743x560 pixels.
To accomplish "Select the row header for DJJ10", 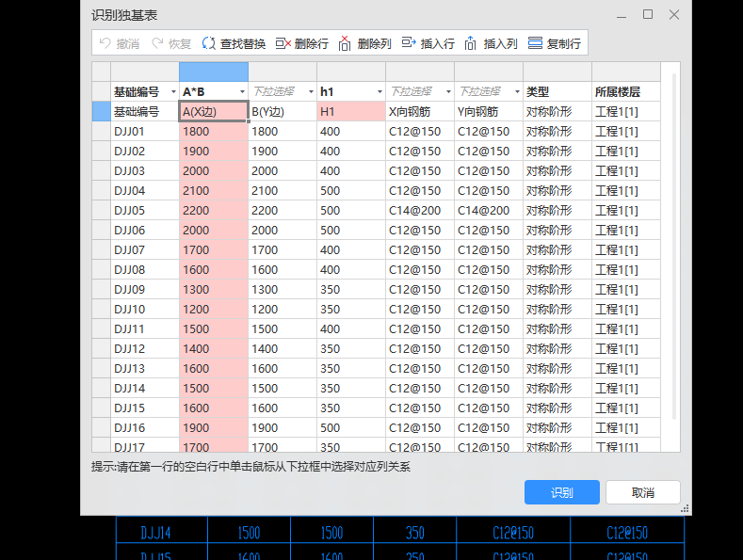I will 102,309.
